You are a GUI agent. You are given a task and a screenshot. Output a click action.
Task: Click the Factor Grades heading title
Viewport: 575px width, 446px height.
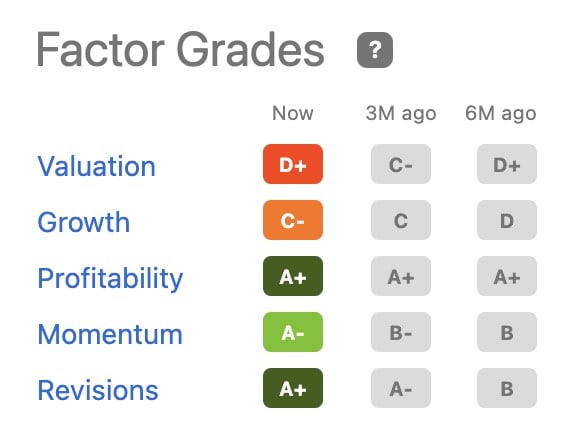(180, 50)
